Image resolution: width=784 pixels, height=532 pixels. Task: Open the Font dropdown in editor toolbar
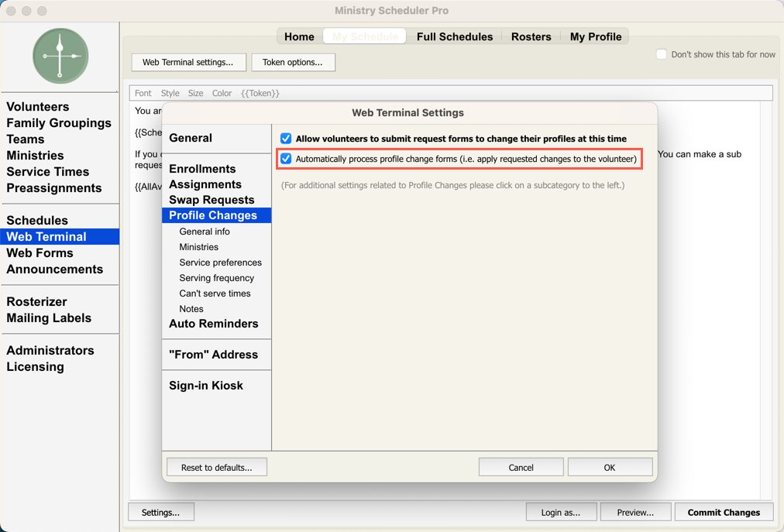point(143,93)
